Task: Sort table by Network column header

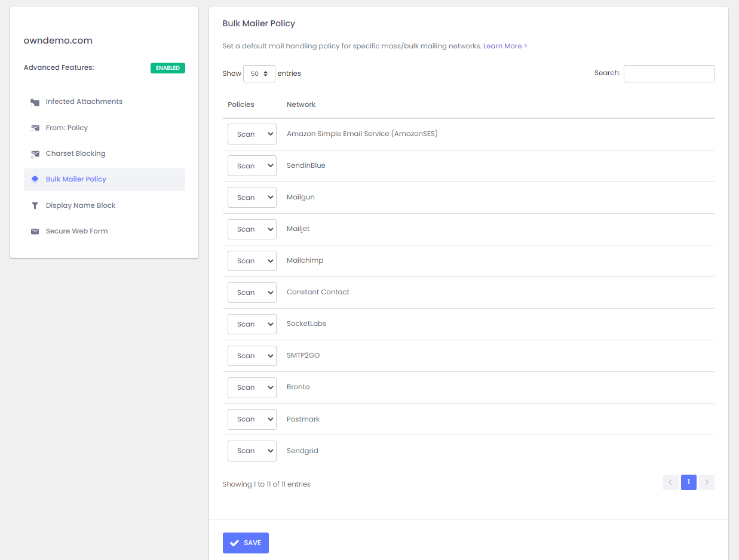Action: click(301, 104)
